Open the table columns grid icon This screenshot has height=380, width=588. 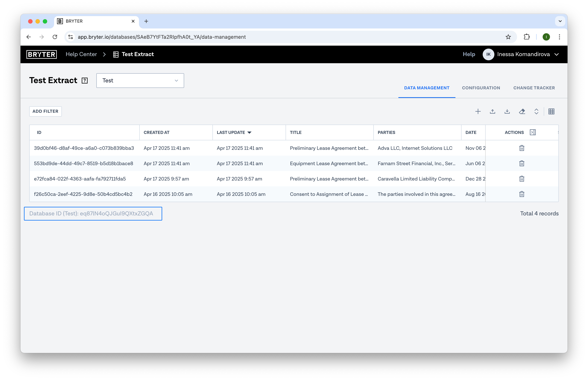[x=551, y=111]
